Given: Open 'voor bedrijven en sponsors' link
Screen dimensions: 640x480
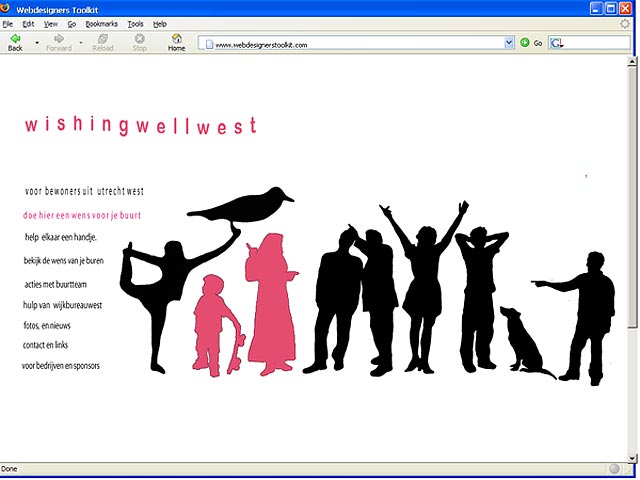Looking at the screenshot, I should click(61, 366).
